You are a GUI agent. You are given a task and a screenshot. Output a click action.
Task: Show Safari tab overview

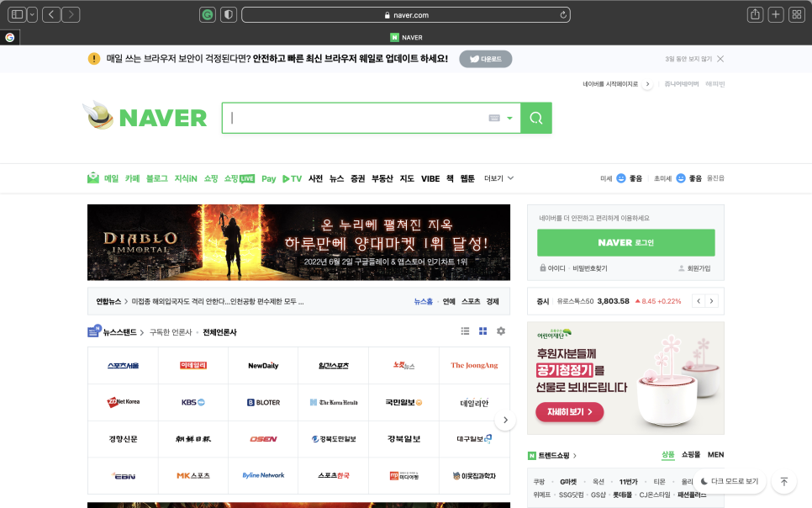pos(797,14)
